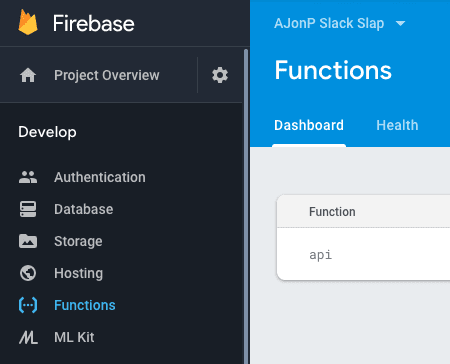The height and width of the screenshot is (364, 450).
Task: Click the Hosting globe icon
Action: pyautogui.click(x=28, y=273)
